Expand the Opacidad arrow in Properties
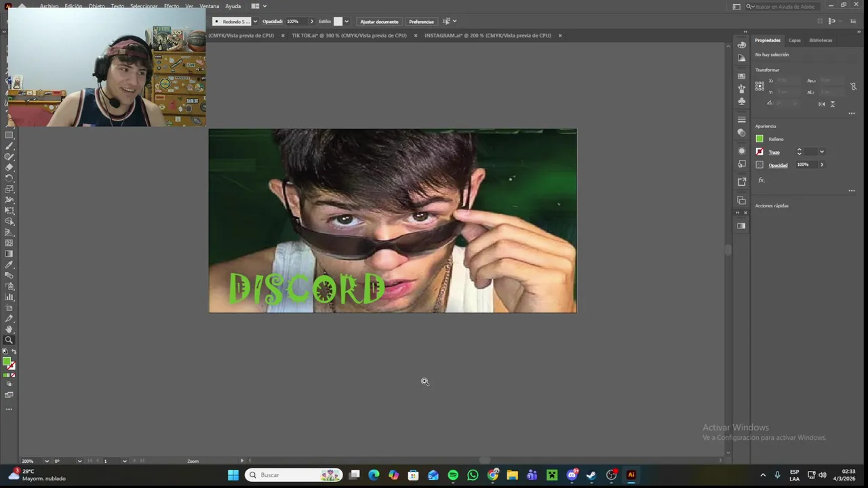 822,165
